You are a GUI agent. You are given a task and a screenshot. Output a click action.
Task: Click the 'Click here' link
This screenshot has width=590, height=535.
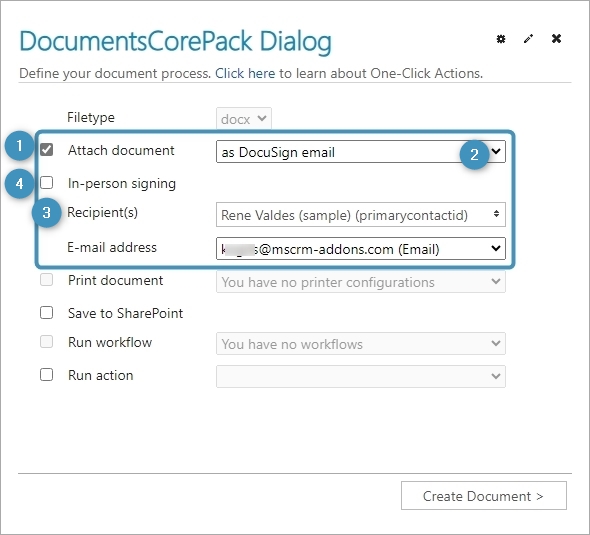245,73
